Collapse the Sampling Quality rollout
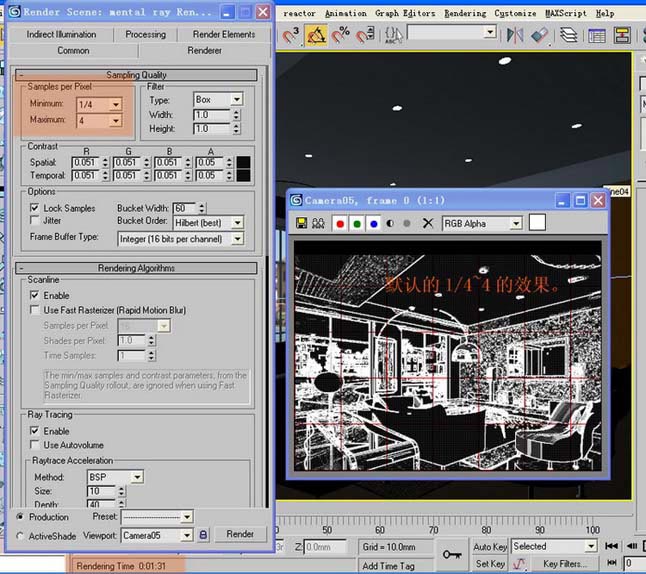This screenshot has height=574, width=646. coord(136,75)
